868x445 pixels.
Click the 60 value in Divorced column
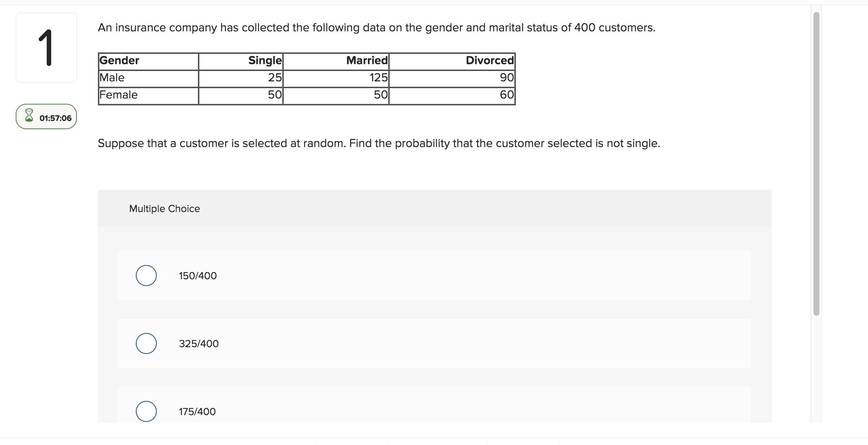507,95
